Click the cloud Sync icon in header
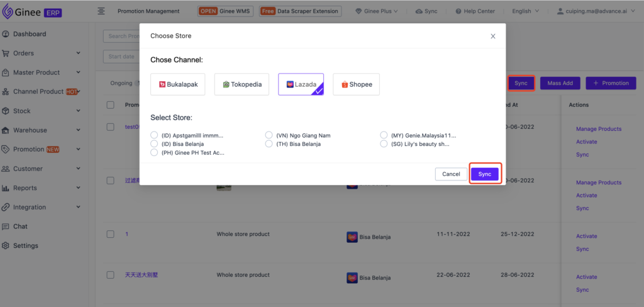 [x=419, y=11]
